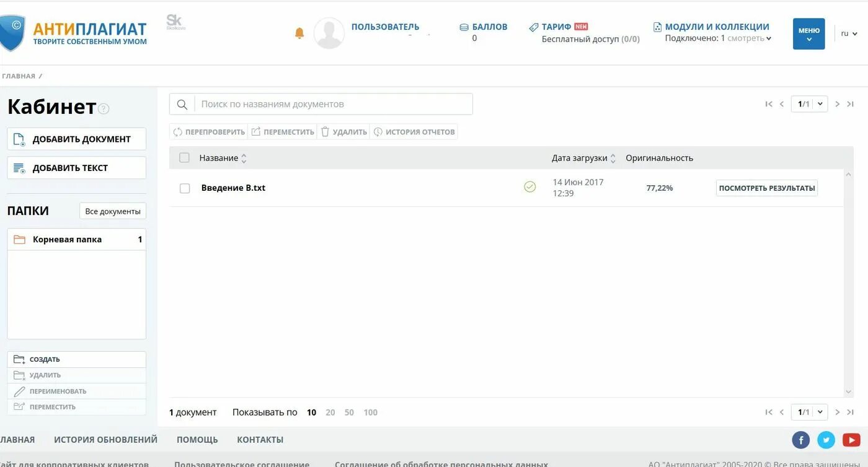Open the Twitter page icon
Screen dimensions: 868x467
click(x=826, y=440)
